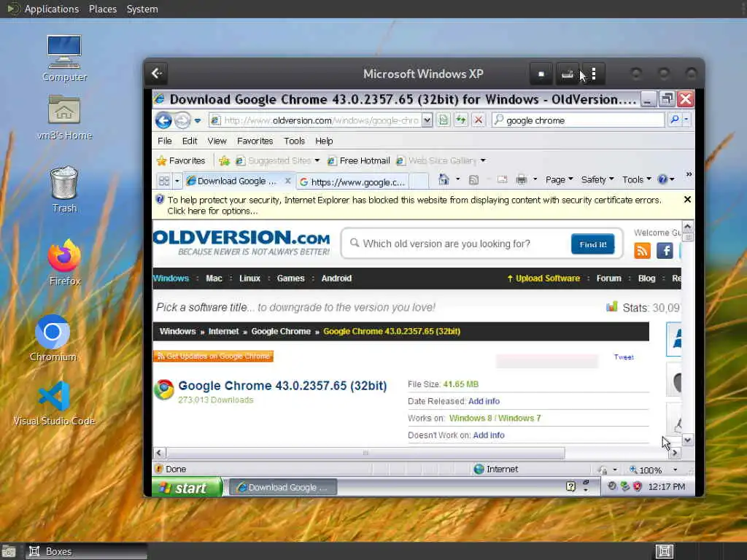Click the Forum link
This screenshot has height=560, width=747.
coord(609,279)
